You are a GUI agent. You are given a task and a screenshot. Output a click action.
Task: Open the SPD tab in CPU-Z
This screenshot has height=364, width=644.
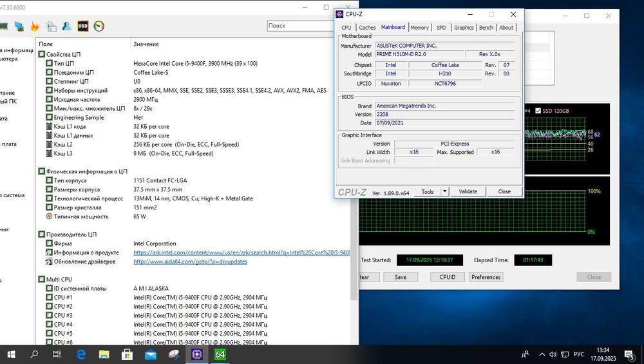pos(441,28)
